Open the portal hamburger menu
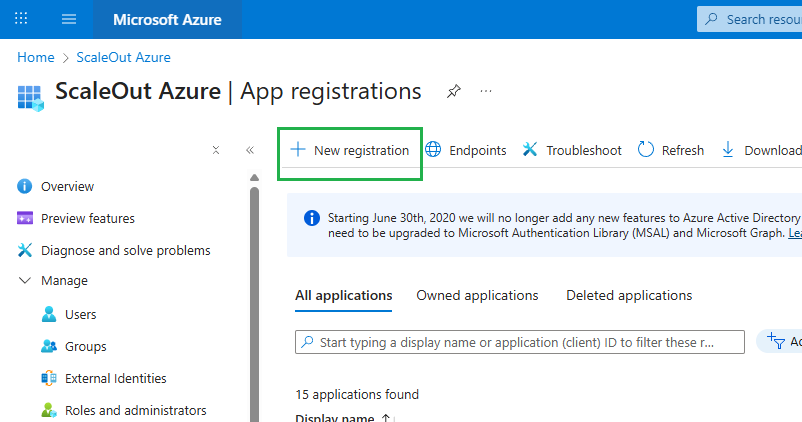The image size is (802, 422). pyautogui.click(x=69, y=19)
